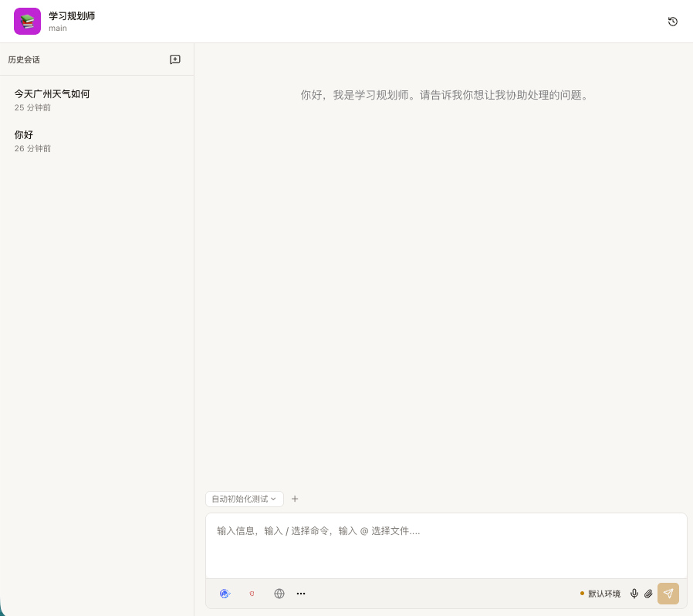Click the microphone voice input icon
Screen dimensions: 693x616
[634, 594]
